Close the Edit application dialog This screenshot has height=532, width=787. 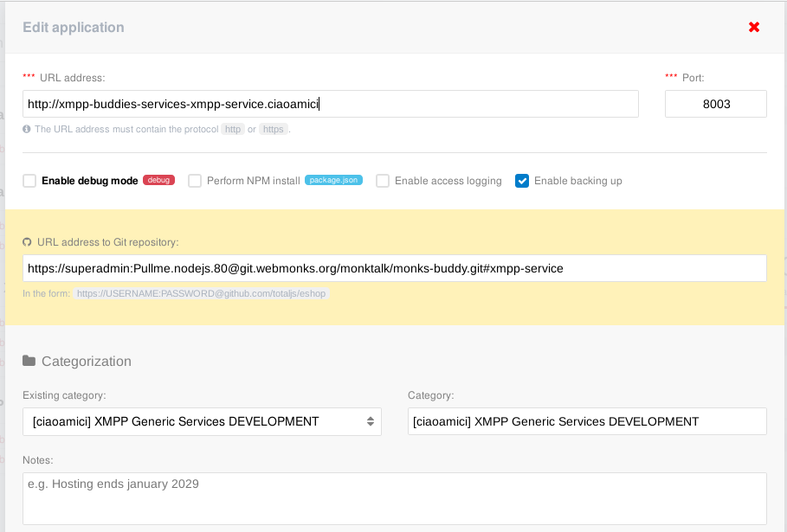(x=754, y=28)
